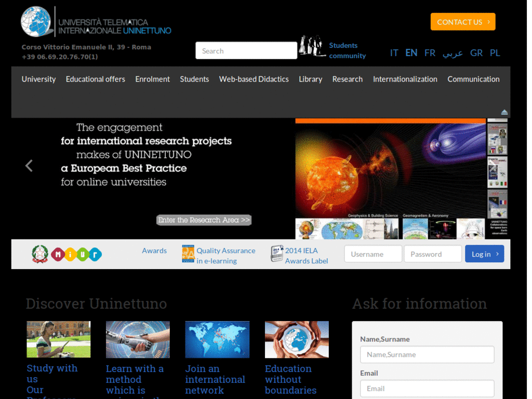
Task: Switch language to IT
Action: pyautogui.click(x=394, y=53)
